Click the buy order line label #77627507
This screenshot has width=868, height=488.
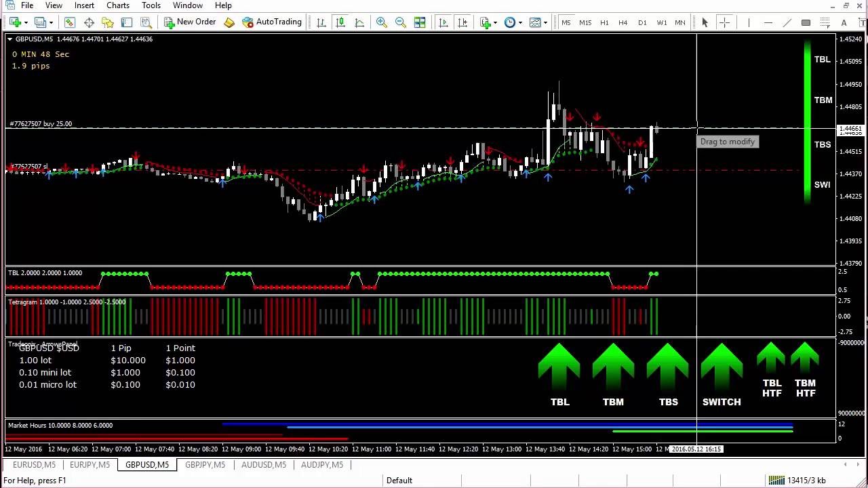tap(41, 124)
